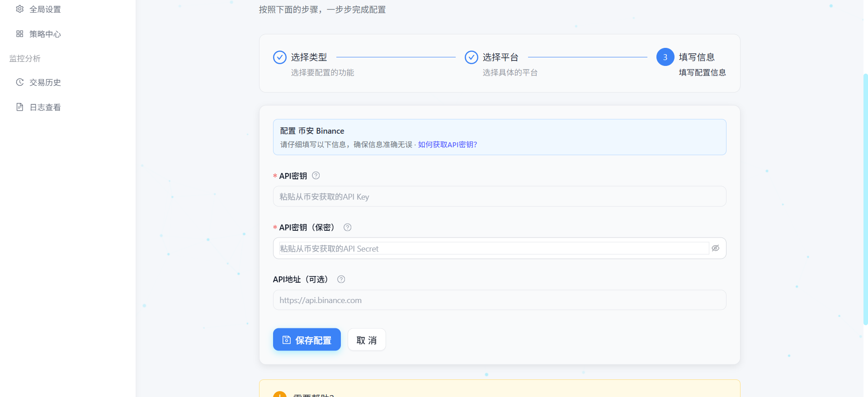The image size is (868, 397).
Task: Open the 如何获取API密钥? link
Action: [x=447, y=145]
